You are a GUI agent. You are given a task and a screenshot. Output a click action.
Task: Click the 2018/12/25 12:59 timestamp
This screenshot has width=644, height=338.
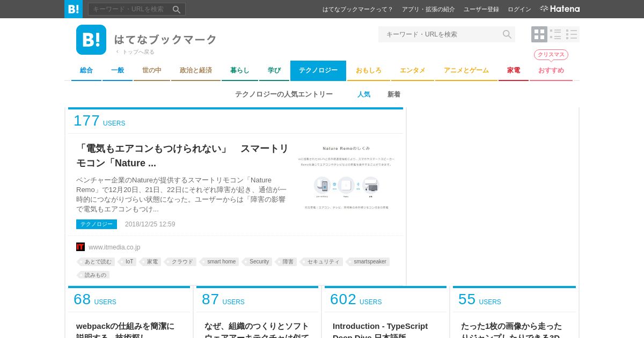[x=150, y=224]
